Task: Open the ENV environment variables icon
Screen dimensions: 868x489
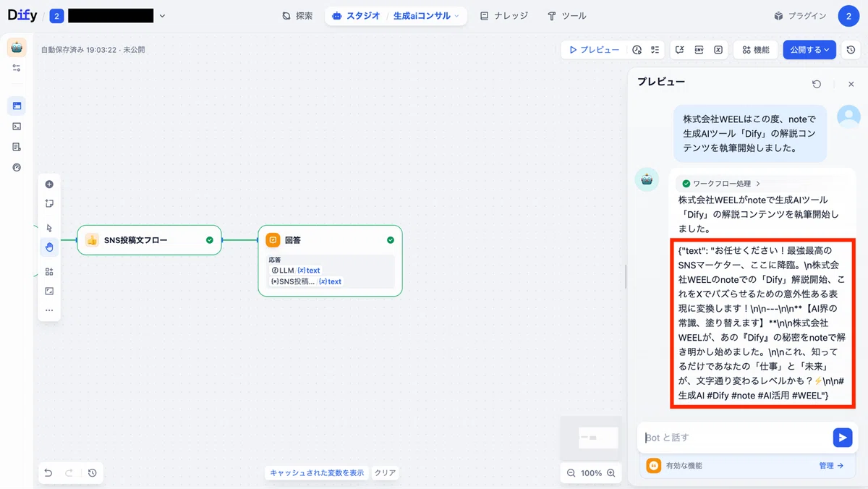Action: click(x=699, y=50)
